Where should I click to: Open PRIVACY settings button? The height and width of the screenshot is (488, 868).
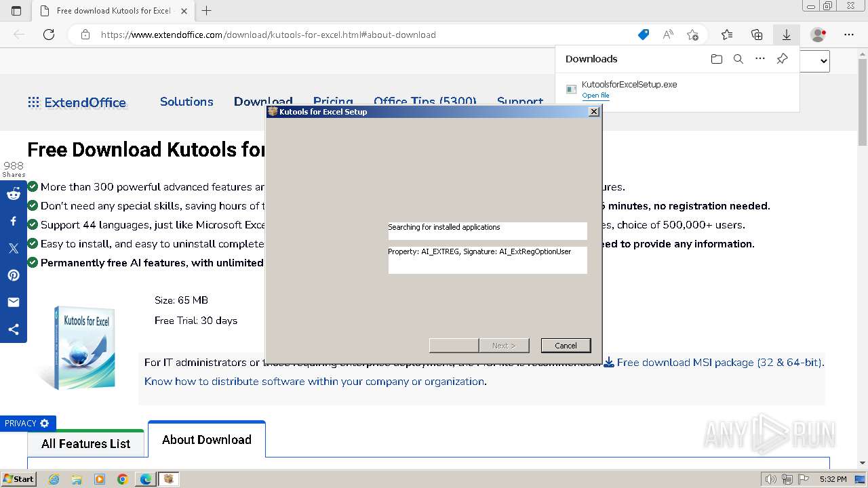pos(28,424)
